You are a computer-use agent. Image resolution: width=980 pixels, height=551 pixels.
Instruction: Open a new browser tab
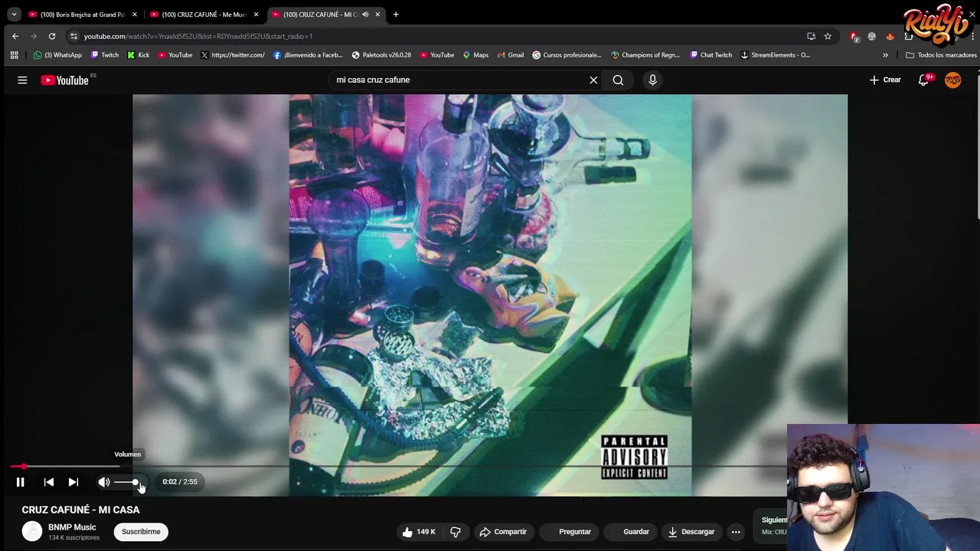pyautogui.click(x=396, y=15)
